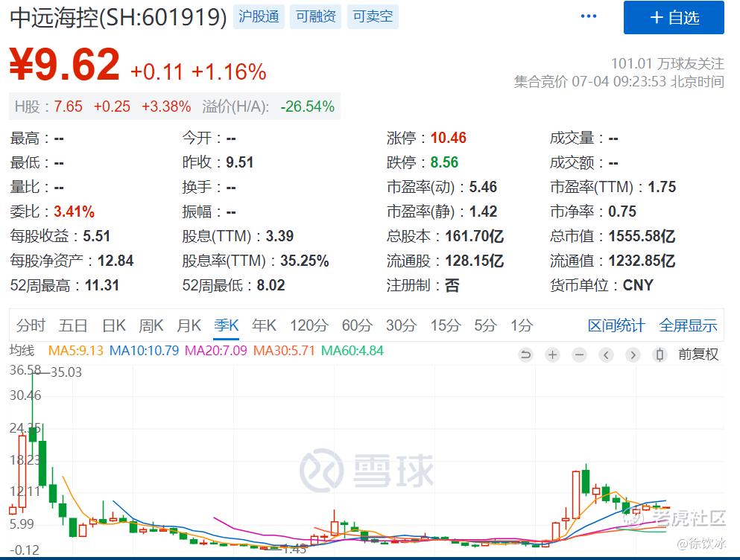Screen dimensions: 740x560
Task: Click the 流通值 value 1232.85亿
Action: 642,261
